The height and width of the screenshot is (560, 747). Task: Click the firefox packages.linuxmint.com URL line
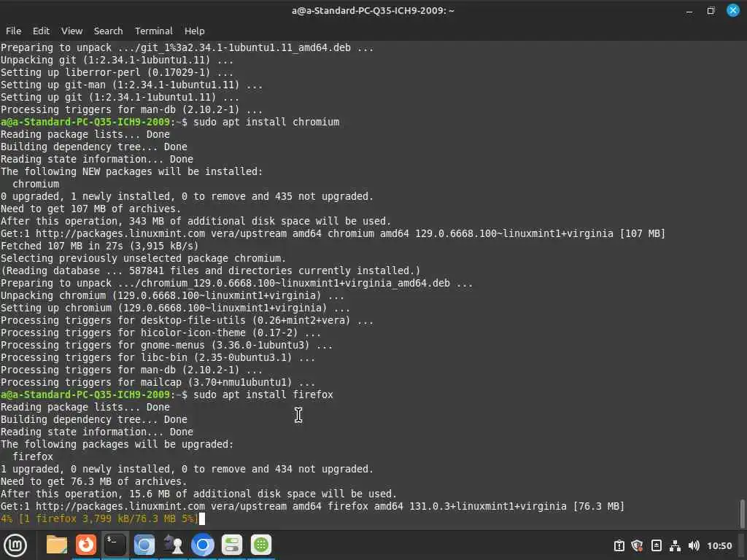pos(312,506)
